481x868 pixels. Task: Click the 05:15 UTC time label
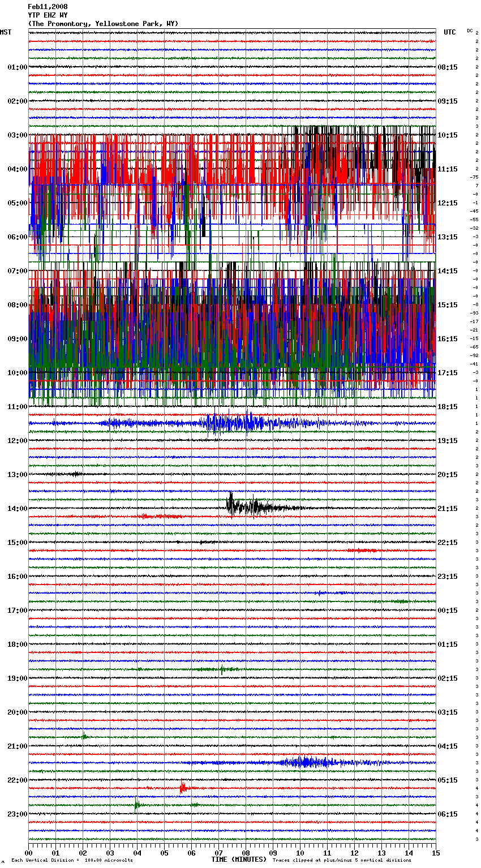(x=448, y=780)
